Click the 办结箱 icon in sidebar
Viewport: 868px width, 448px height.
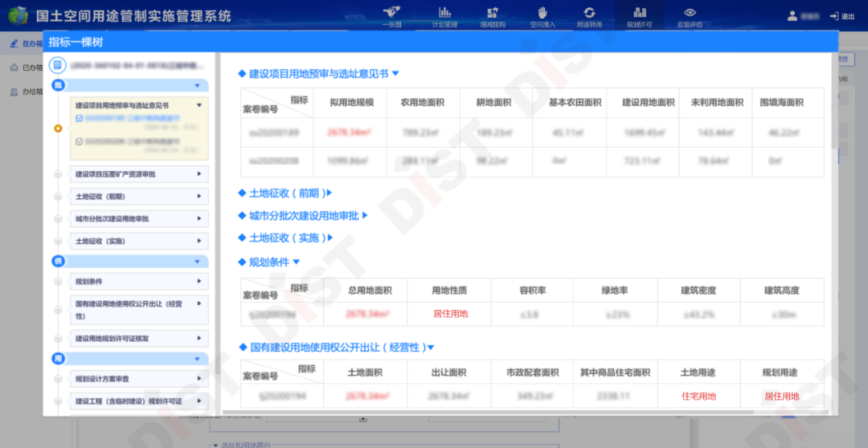point(14,92)
